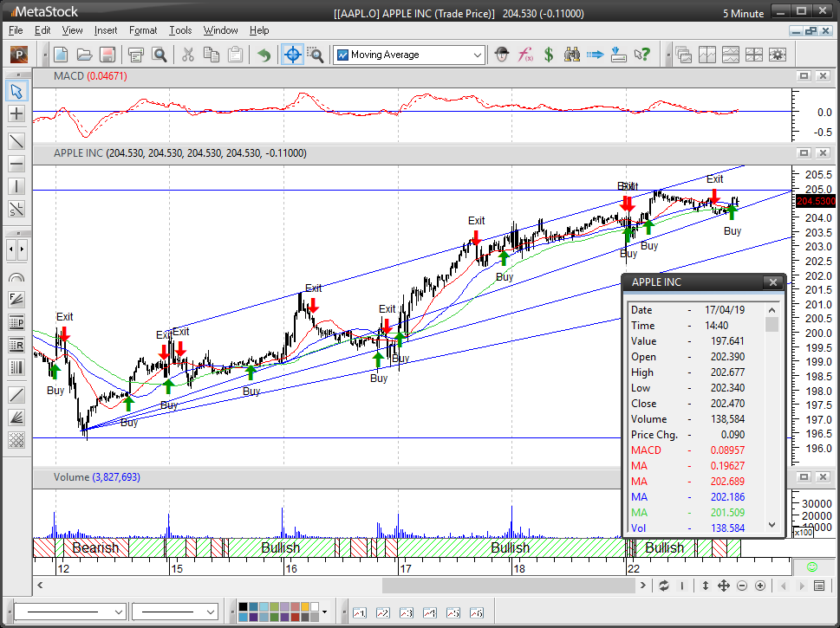Select the Fibonacci fan F tool
This screenshot has width=840, height=628.
pos(16,300)
